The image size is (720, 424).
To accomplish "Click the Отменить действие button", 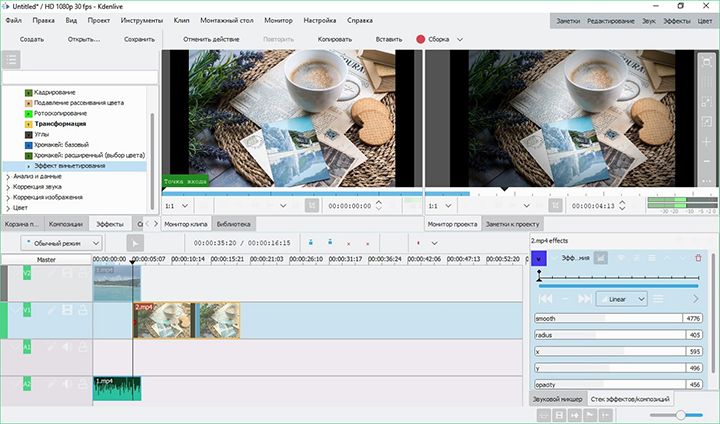I will pos(211,39).
